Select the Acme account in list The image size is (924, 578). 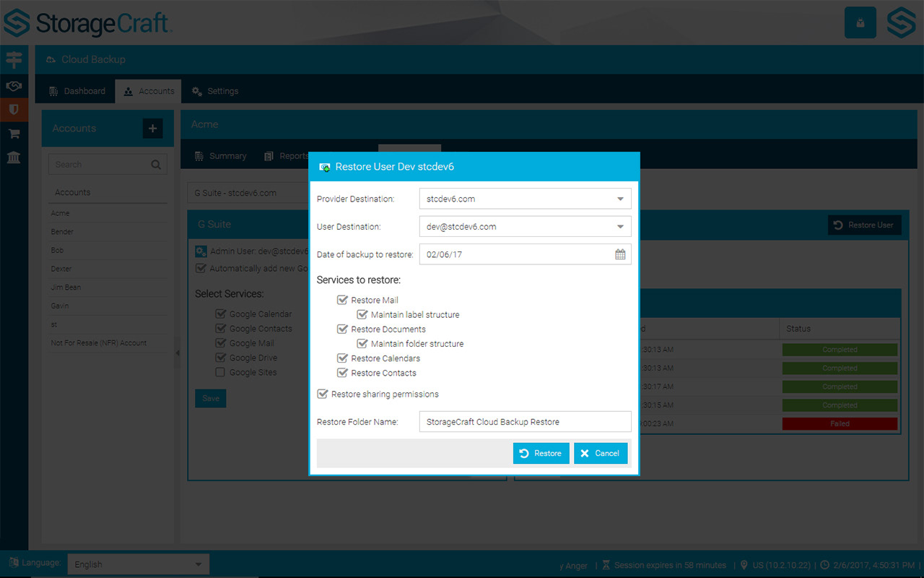click(x=108, y=214)
